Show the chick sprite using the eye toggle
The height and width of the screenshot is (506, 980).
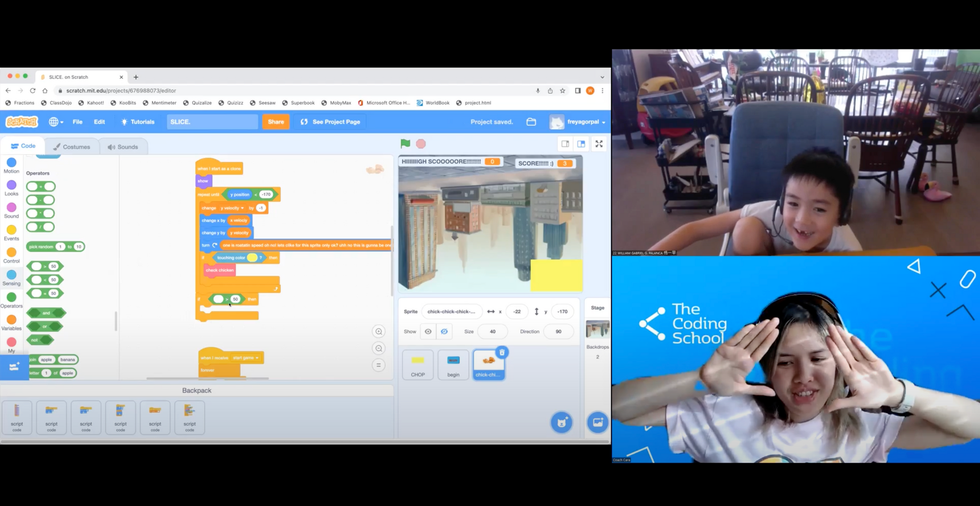[428, 331]
